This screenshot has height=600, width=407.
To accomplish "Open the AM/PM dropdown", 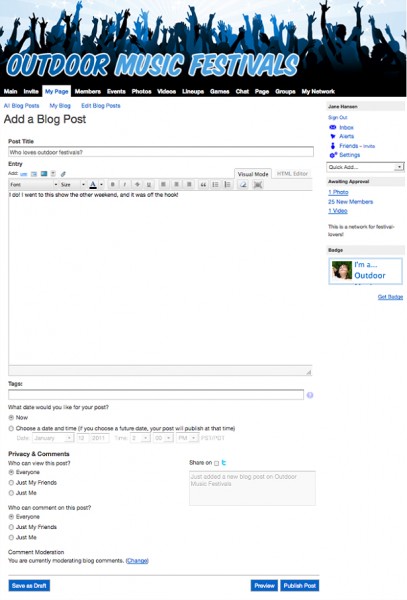I will point(187,438).
